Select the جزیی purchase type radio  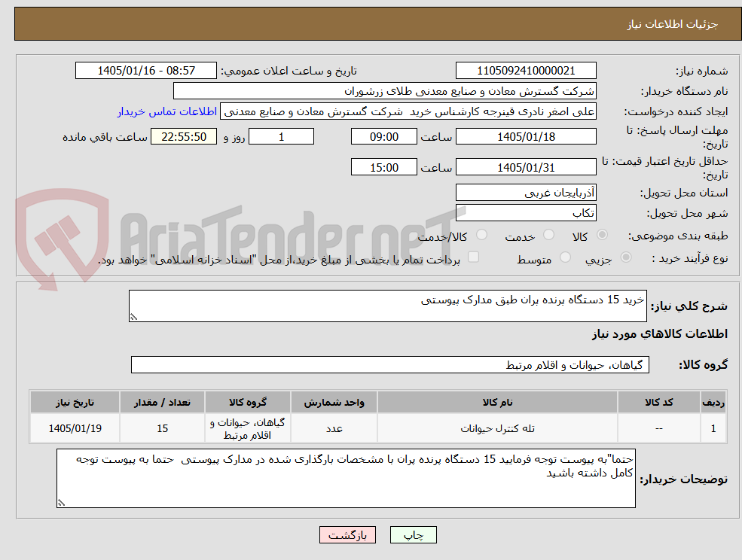coord(625,257)
